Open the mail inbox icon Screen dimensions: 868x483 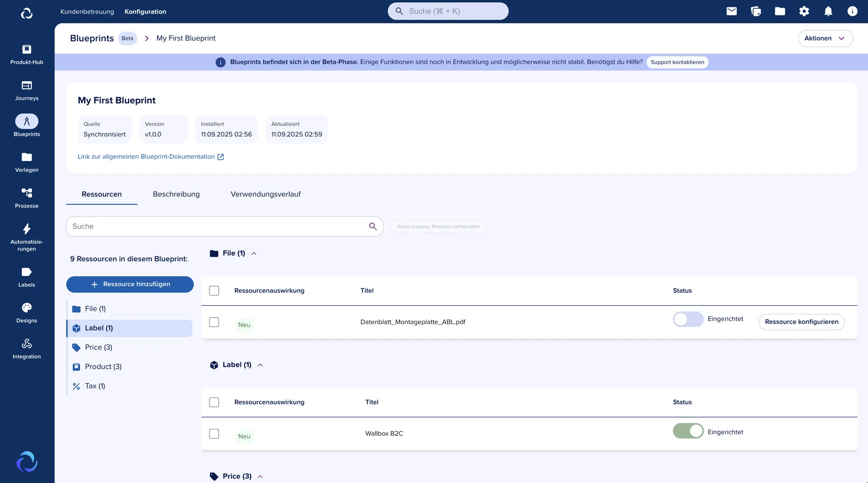(x=732, y=11)
